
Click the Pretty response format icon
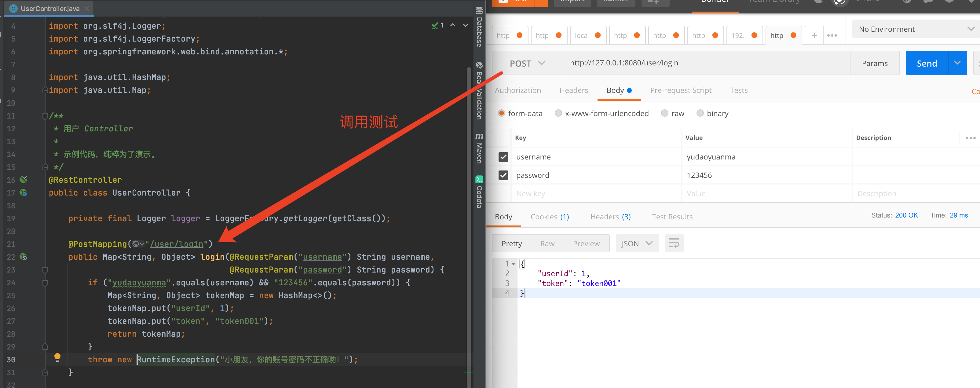coord(513,243)
